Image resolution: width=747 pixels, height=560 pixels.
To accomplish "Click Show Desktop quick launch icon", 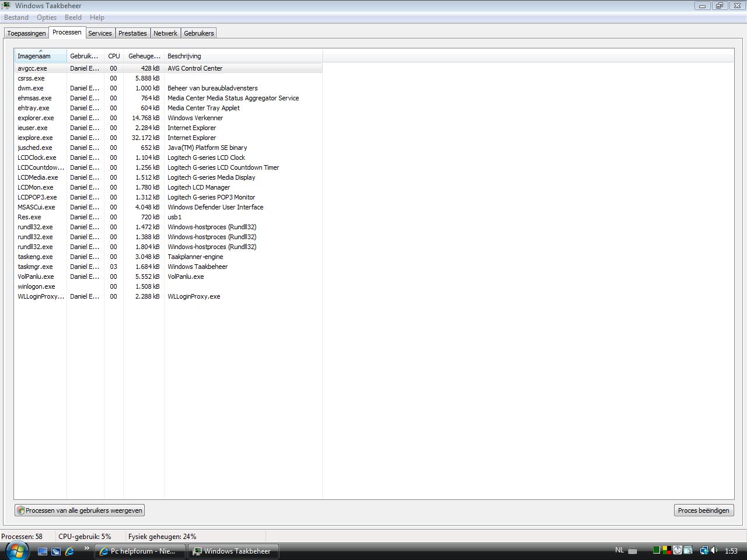I will (42, 551).
